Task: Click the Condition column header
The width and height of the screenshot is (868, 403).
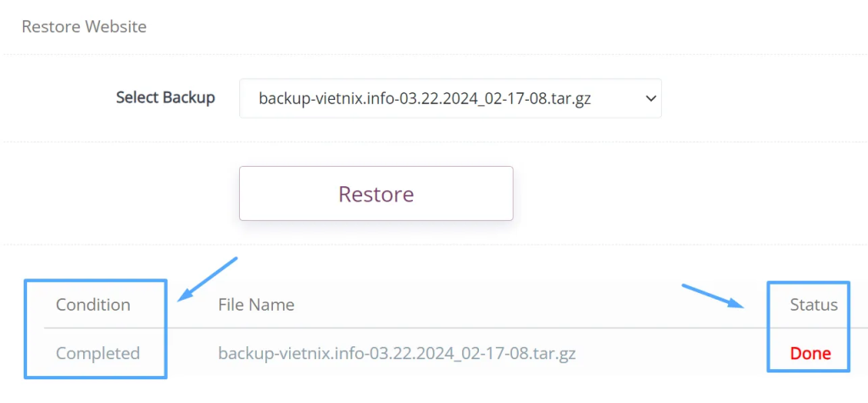Action: pos(93,305)
